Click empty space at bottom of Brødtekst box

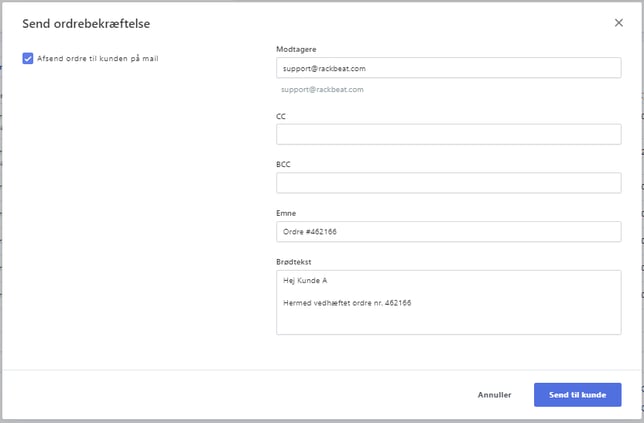click(448, 323)
